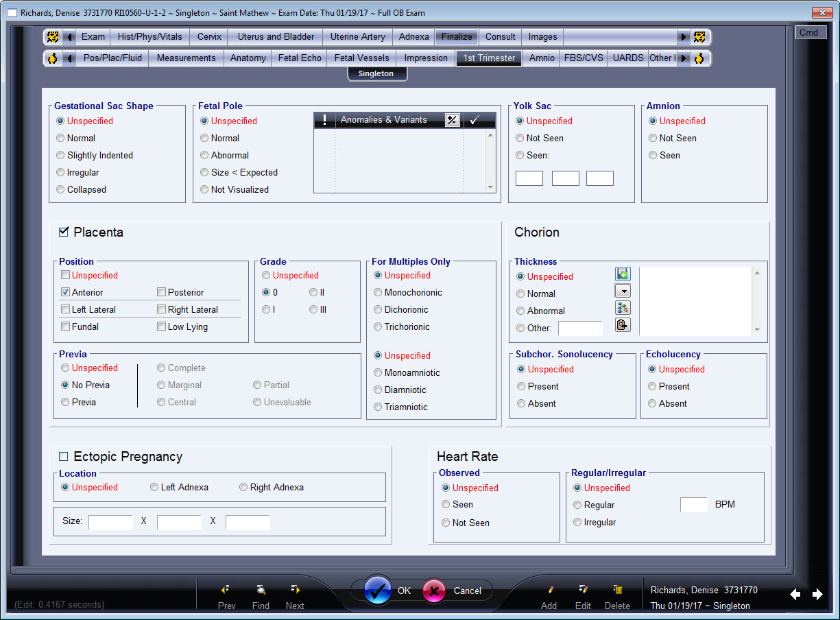840x620 pixels.
Task: Open the Impression tab
Action: pos(426,58)
